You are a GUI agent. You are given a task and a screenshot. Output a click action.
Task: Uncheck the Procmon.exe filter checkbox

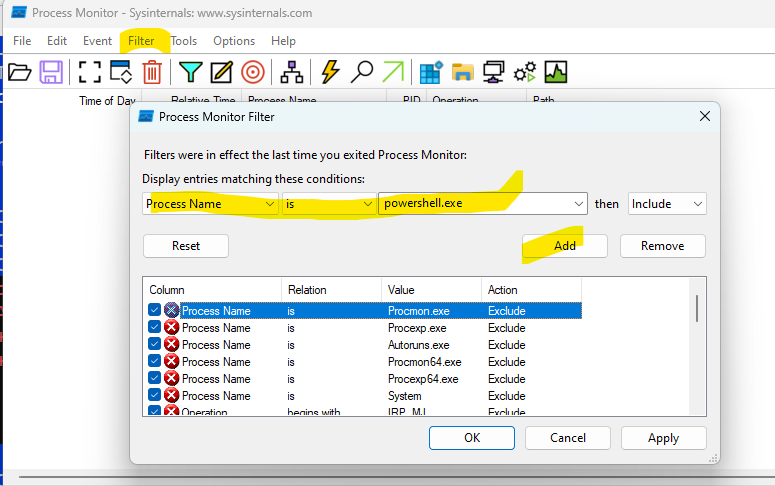coord(154,310)
